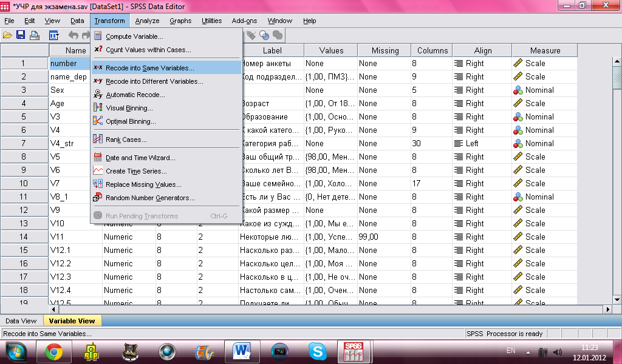Click the Rank Cases icon
This screenshot has height=364, width=622.
(98, 139)
